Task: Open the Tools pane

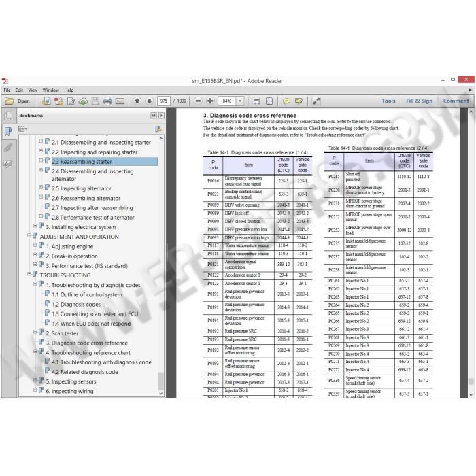Action: 388,101
